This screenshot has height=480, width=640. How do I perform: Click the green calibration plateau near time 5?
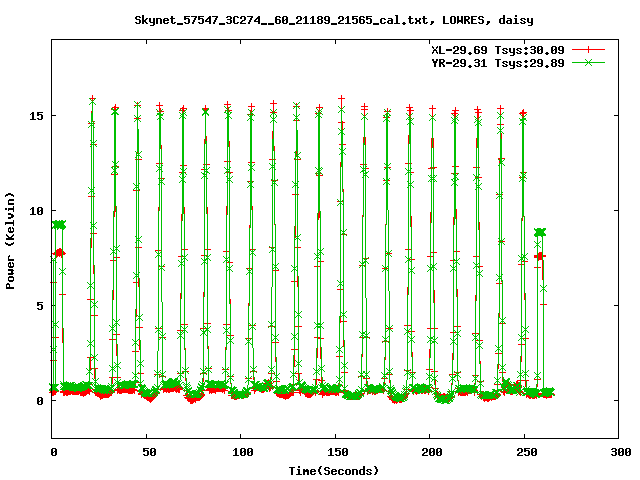pos(59,224)
